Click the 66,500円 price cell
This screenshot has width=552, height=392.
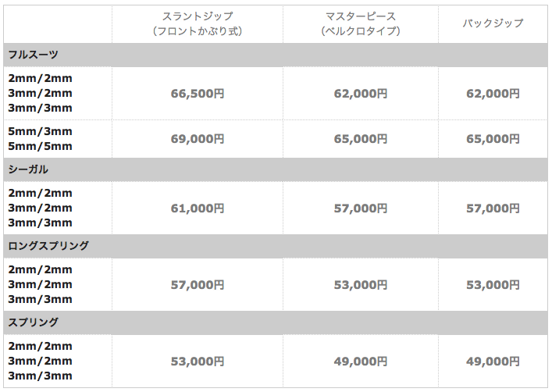coord(198,94)
